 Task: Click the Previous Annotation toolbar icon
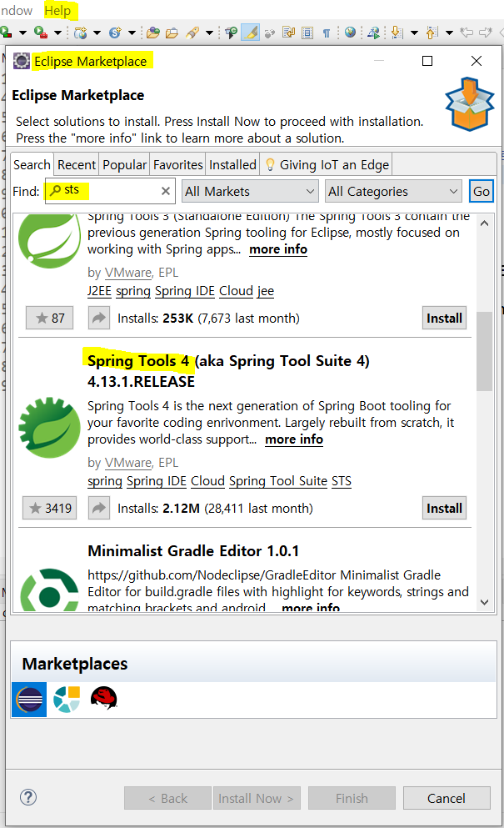click(x=432, y=33)
